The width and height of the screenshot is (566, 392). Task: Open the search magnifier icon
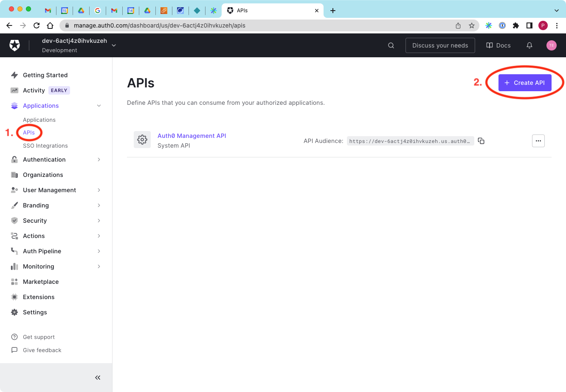tap(391, 45)
